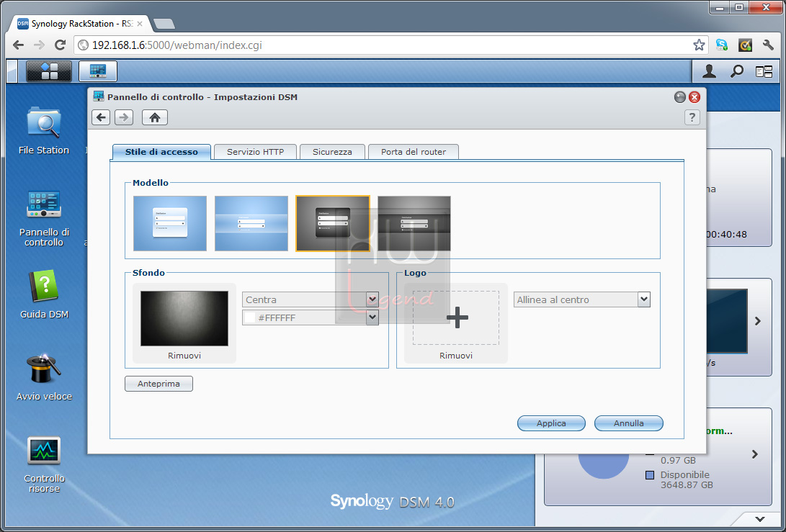Image resolution: width=786 pixels, height=532 pixels.
Task: Minimize the Impostazioni DSM window
Action: click(x=679, y=97)
